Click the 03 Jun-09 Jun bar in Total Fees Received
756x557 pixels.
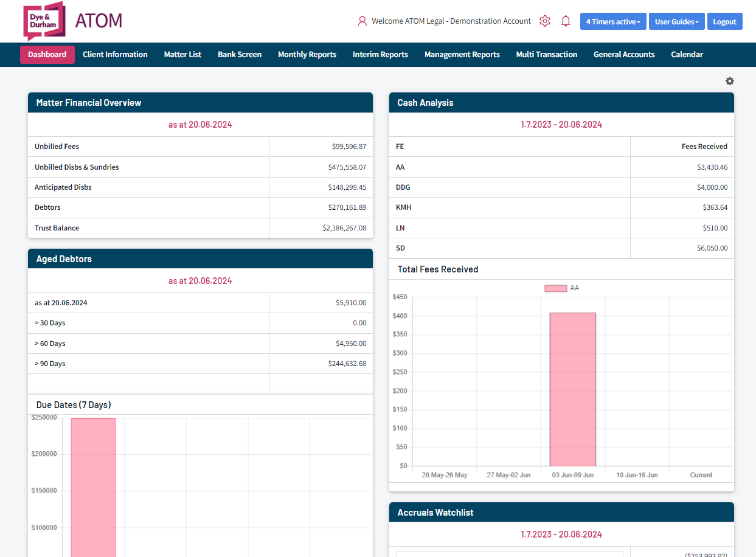click(x=572, y=389)
